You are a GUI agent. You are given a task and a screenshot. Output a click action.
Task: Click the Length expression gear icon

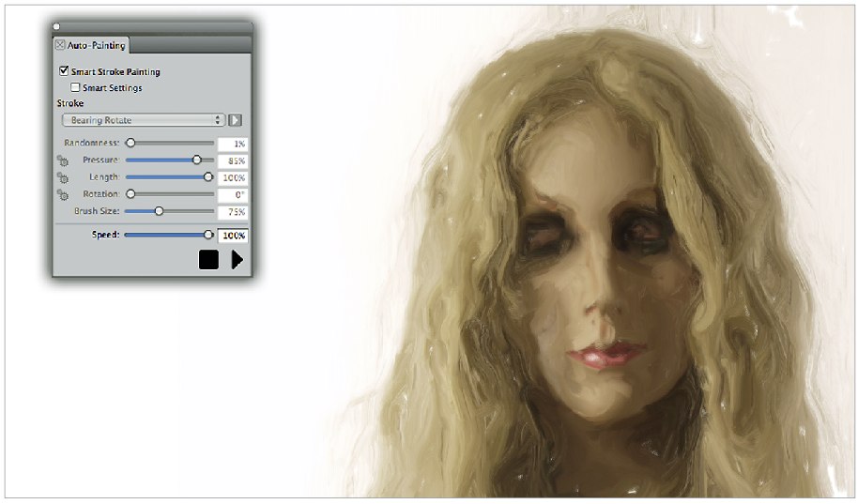pos(63,177)
